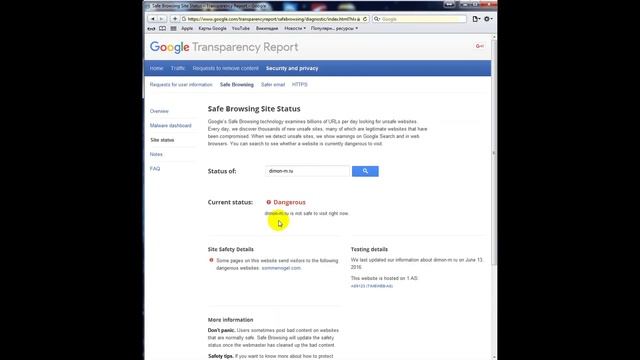Open the Safer email subtab
Screen dimensions: 640x360
pyautogui.click(x=273, y=84)
